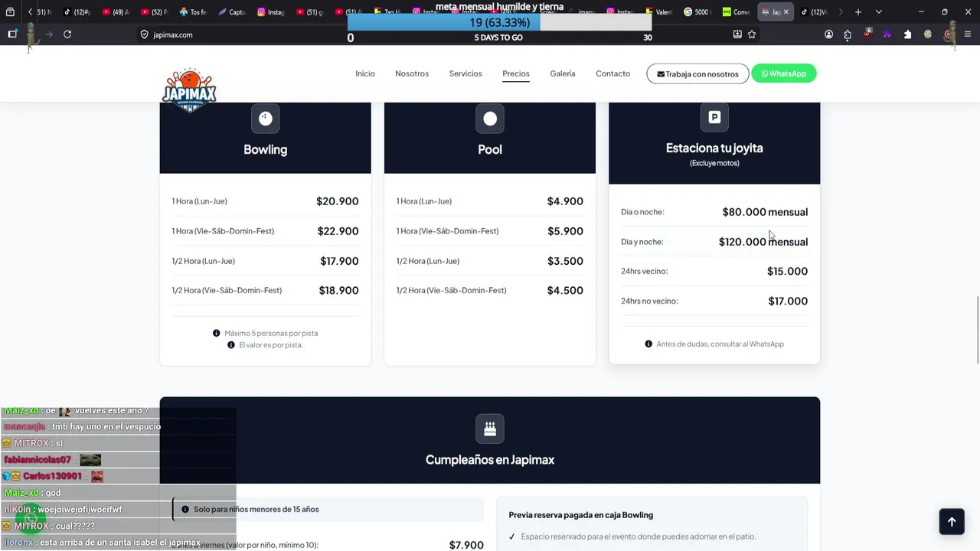Click the monthly goal progress bar
The width and height of the screenshot is (980, 551).
tap(499, 23)
